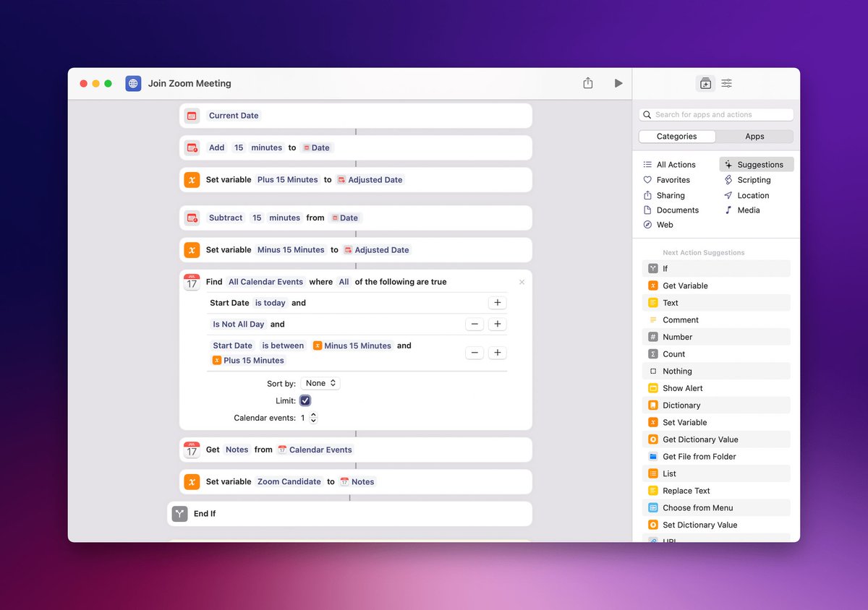Adjust the Calendar events count stepper

click(x=313, y=418)
